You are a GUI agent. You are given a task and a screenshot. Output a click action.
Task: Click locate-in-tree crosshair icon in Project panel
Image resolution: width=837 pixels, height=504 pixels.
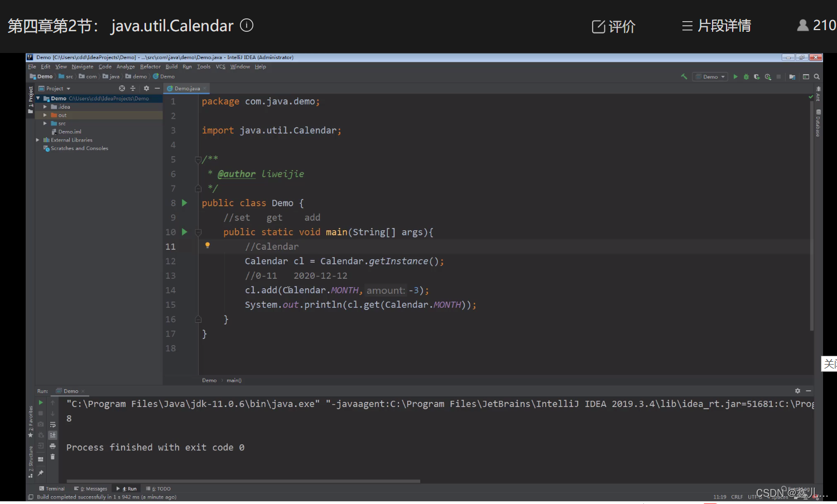pyautogui.click(x=122, y=89)
